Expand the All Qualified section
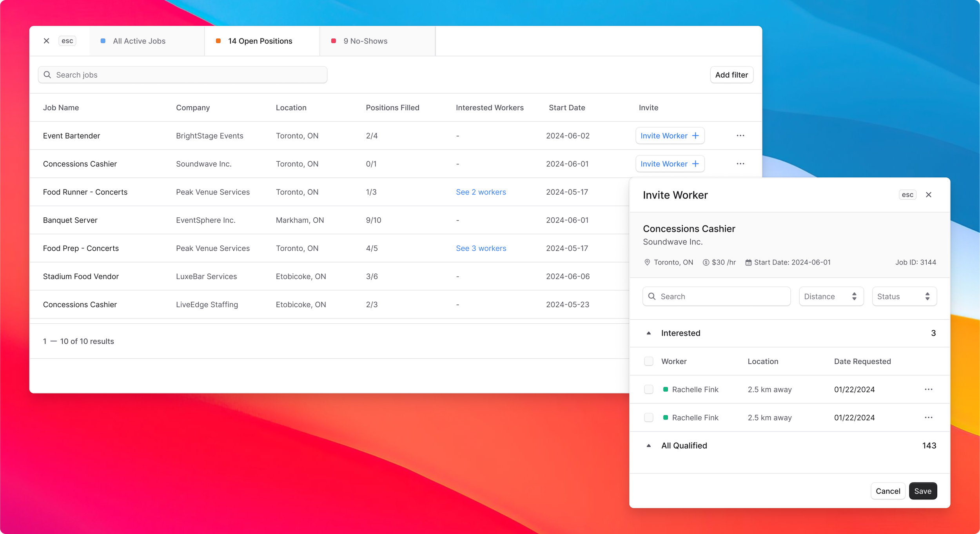This screenshot has height=534, width=980. (649, 446)
